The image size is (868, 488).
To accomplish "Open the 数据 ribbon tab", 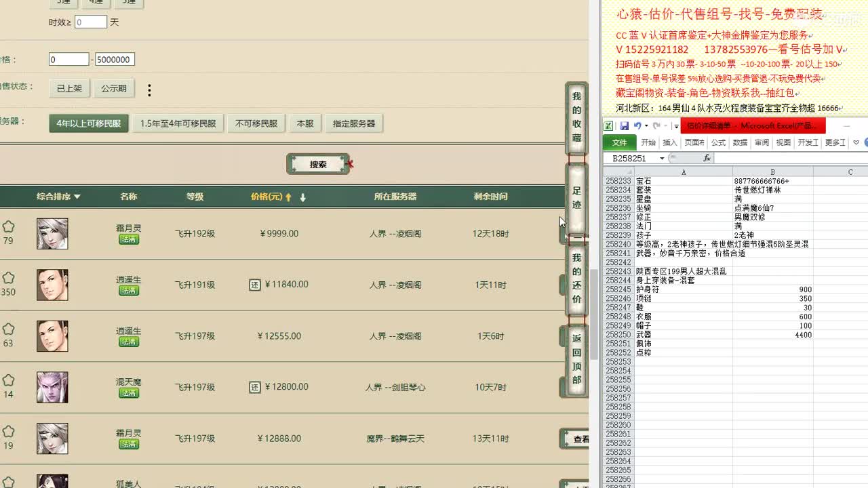I will coord(740,142).
